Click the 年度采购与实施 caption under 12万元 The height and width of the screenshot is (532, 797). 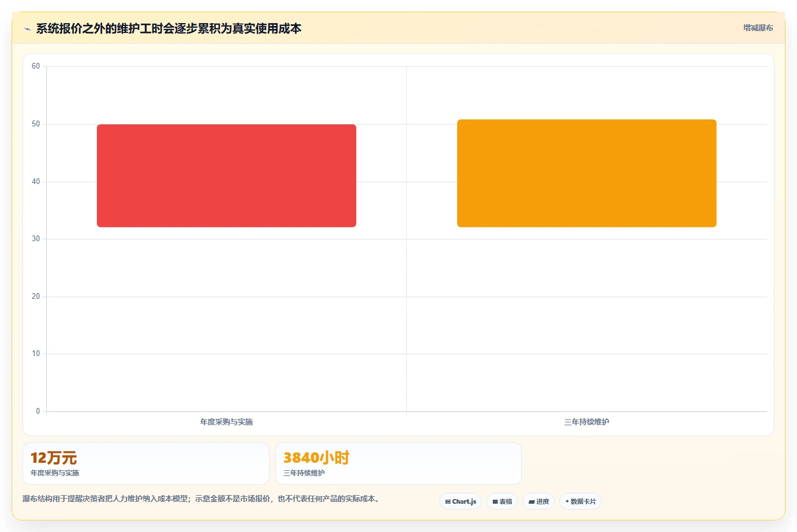pyautogui.click(x=55, y=473)
